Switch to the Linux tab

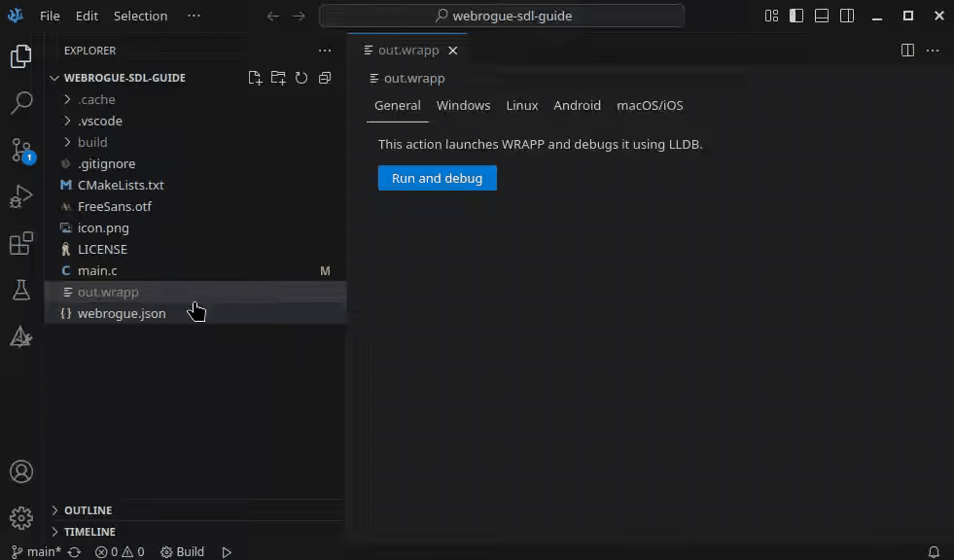[522, 105]
